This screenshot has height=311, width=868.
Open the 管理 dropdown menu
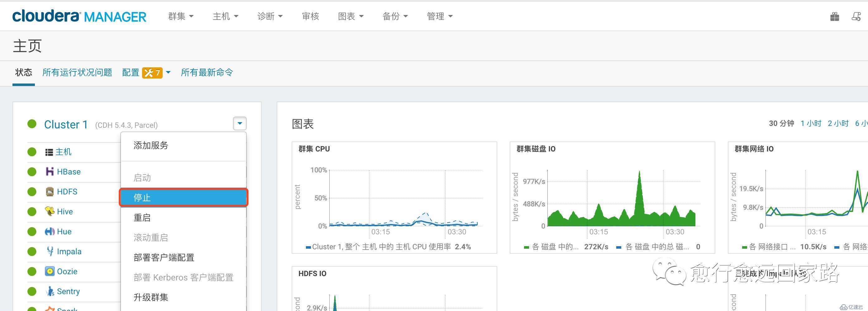440,16
